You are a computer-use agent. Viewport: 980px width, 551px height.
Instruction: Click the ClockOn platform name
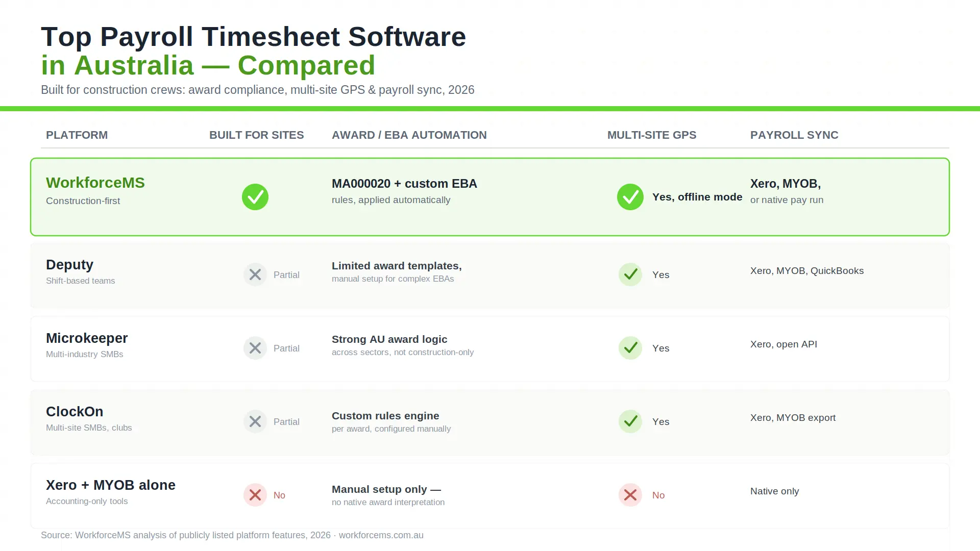click(75, 412)
